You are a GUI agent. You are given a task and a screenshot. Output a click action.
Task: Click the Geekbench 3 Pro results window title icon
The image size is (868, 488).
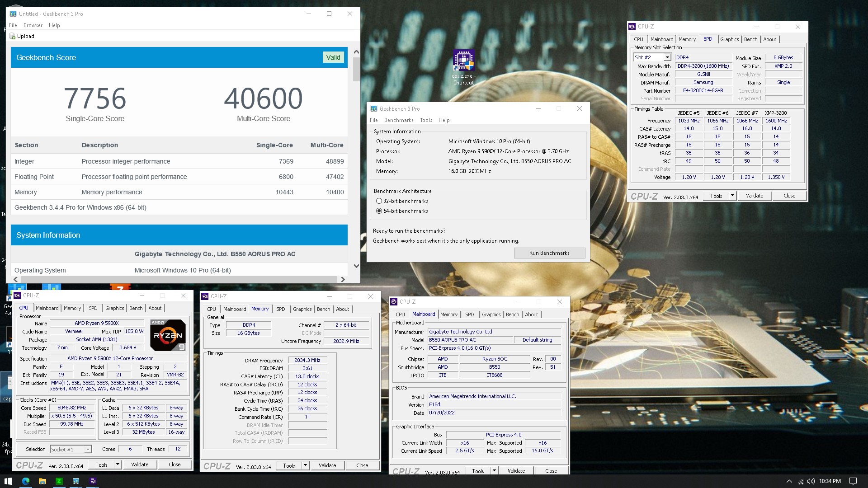click(x=13, y=14)
